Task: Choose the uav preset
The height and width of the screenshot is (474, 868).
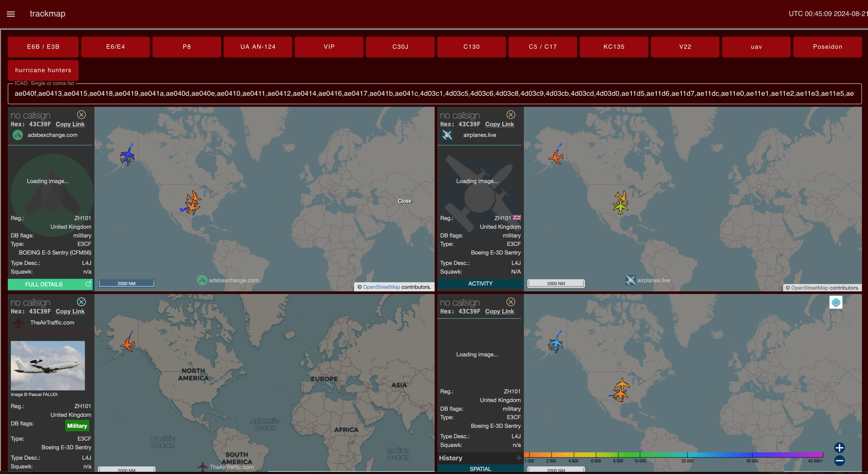Action: [x=756, y=47]
